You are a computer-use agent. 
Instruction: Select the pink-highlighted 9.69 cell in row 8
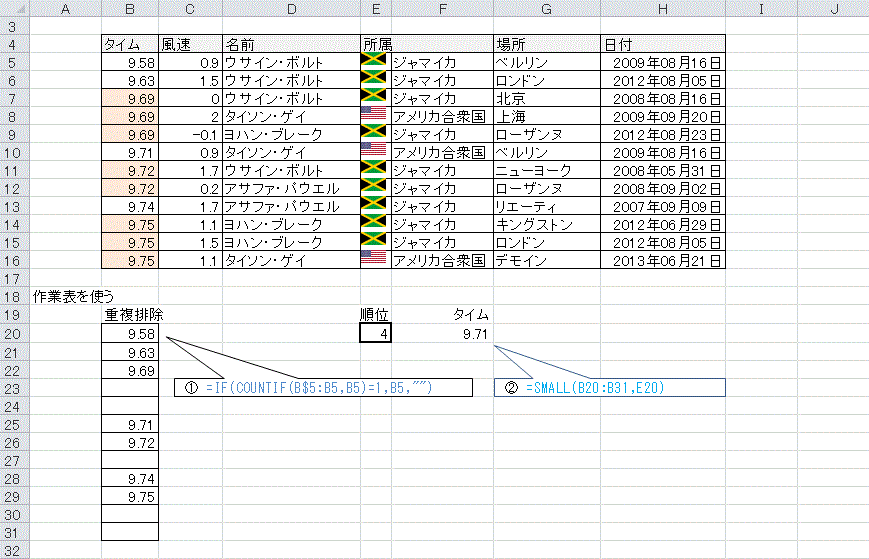(x=130, y=116)
